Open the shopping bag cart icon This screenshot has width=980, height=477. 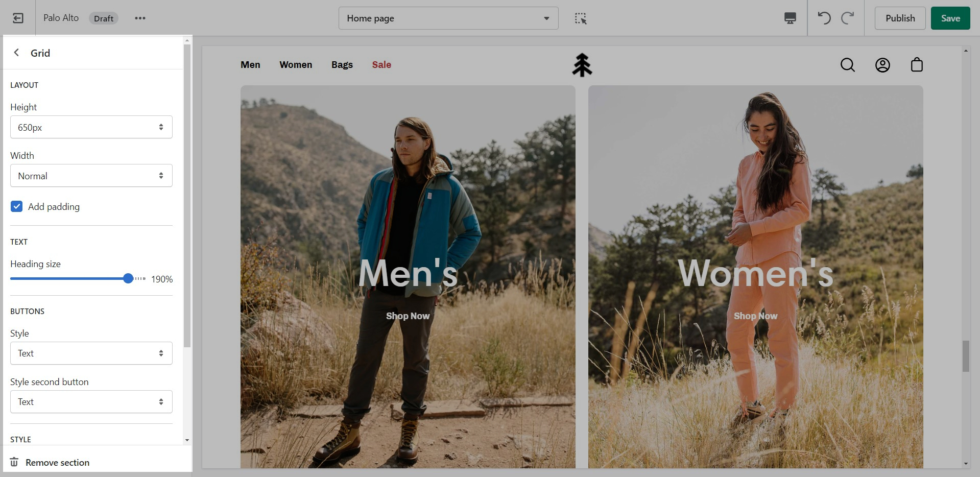coord(917,65)
